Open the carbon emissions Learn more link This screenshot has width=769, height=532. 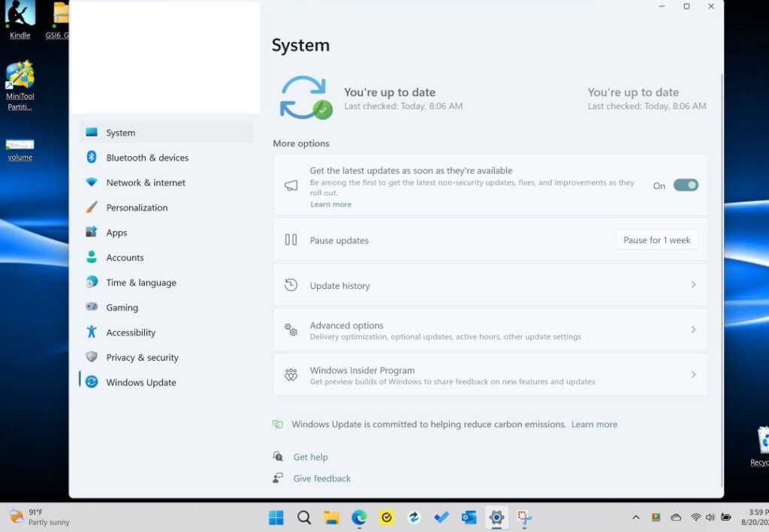coord(594,424)
